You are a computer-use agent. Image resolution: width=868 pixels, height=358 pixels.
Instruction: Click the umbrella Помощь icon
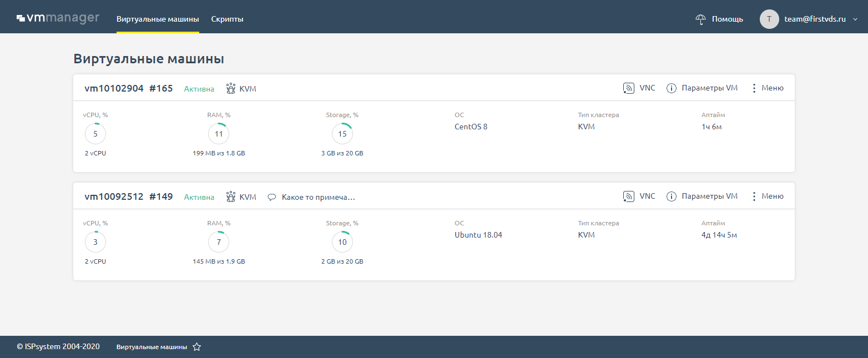(700, 18)
